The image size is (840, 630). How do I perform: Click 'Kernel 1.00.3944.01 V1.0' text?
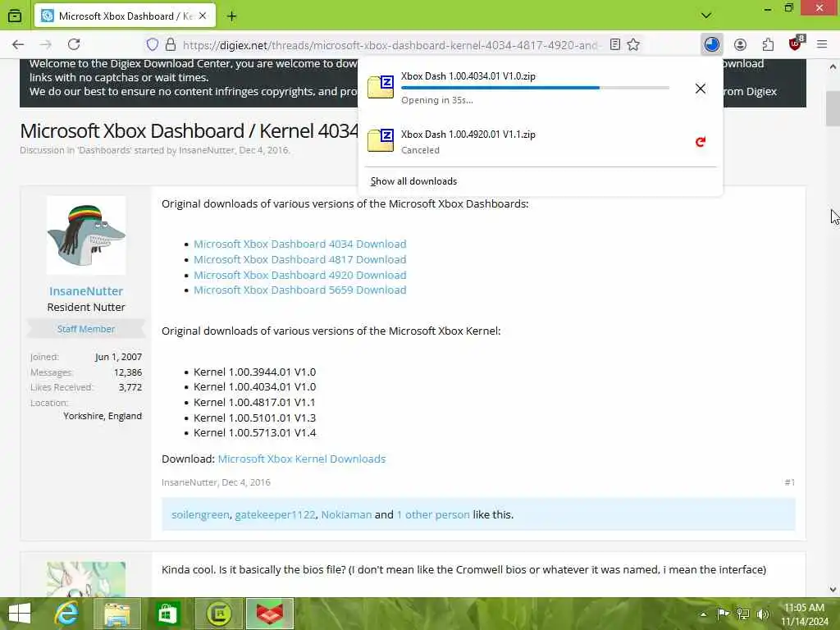[254, 372]
